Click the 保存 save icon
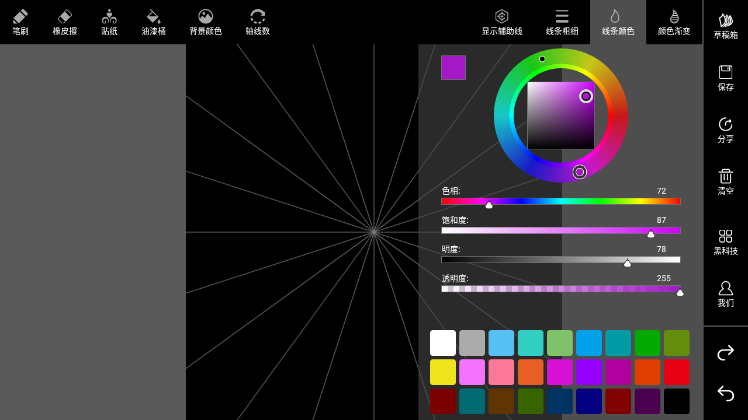Viewport: 748px width, 420px height. (x=726, y=78)
